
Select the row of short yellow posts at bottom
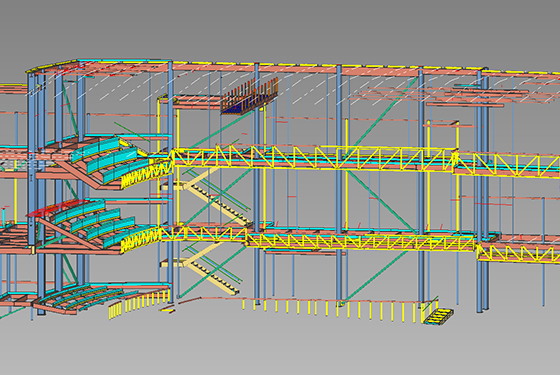[x=332, y=309]
